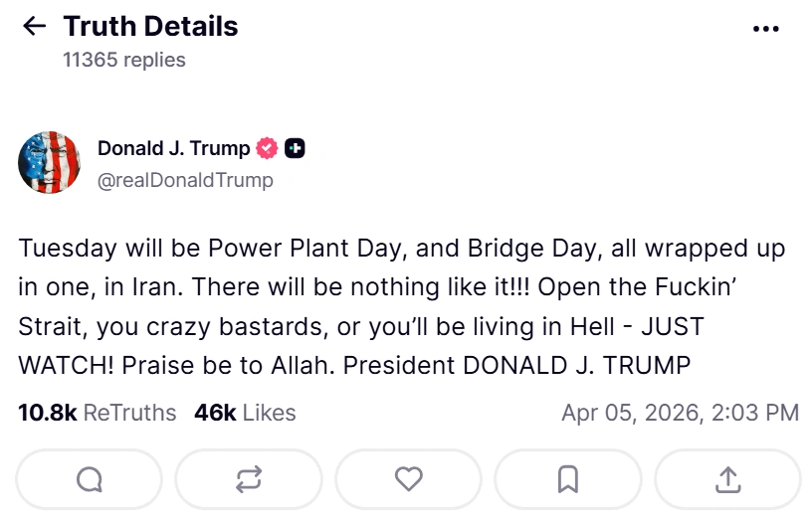Click the profile avatar picture

[50, 162]
